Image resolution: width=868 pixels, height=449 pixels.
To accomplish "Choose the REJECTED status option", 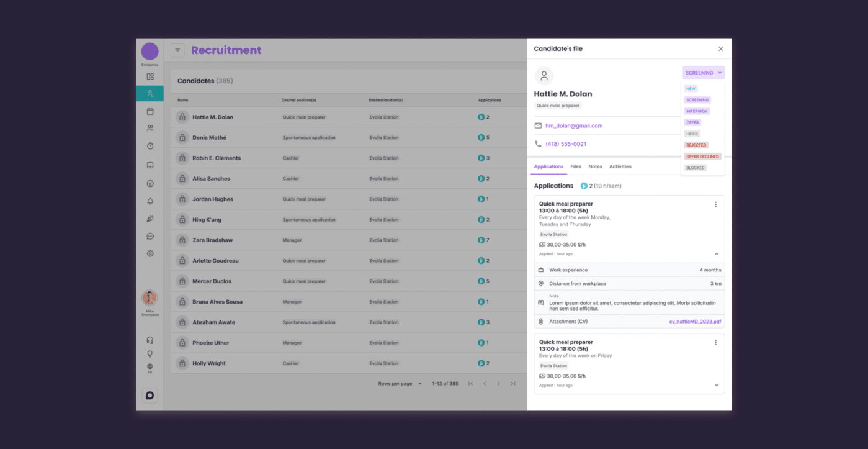I will [x=696, y=145].
